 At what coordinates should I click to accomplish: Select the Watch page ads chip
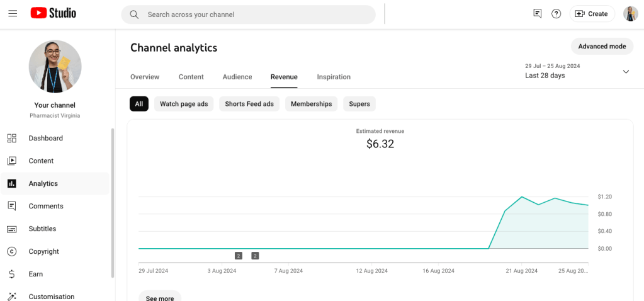(184, 104)
